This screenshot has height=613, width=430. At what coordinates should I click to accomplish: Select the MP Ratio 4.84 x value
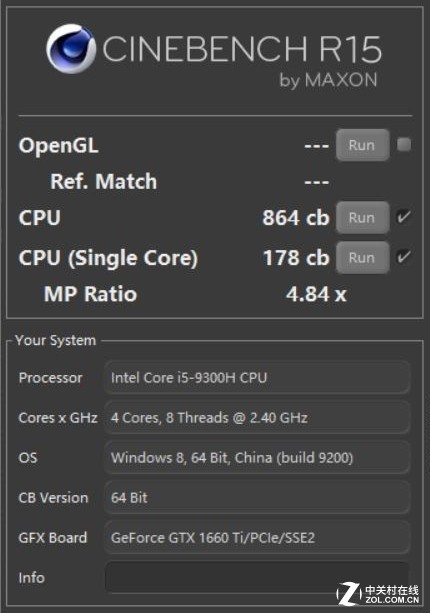tap(316, 294)
